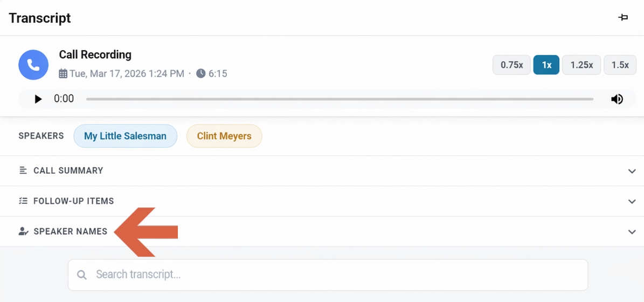Mute audio with the speaker volume icon

[x=617, y=99]
